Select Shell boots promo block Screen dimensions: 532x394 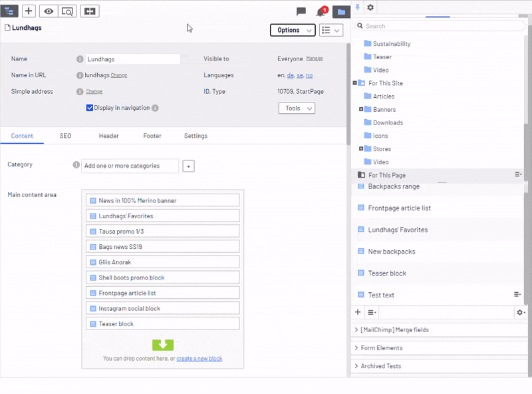click(x=162, y=278)
